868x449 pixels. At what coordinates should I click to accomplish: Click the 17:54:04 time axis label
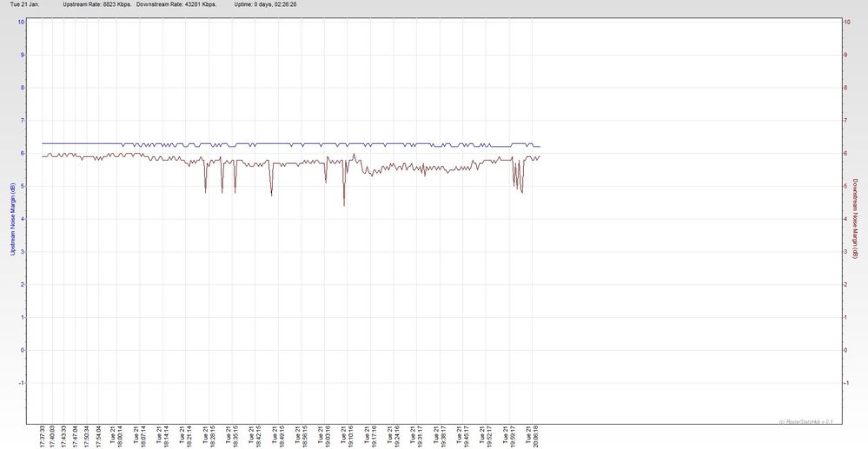(99, 437)
